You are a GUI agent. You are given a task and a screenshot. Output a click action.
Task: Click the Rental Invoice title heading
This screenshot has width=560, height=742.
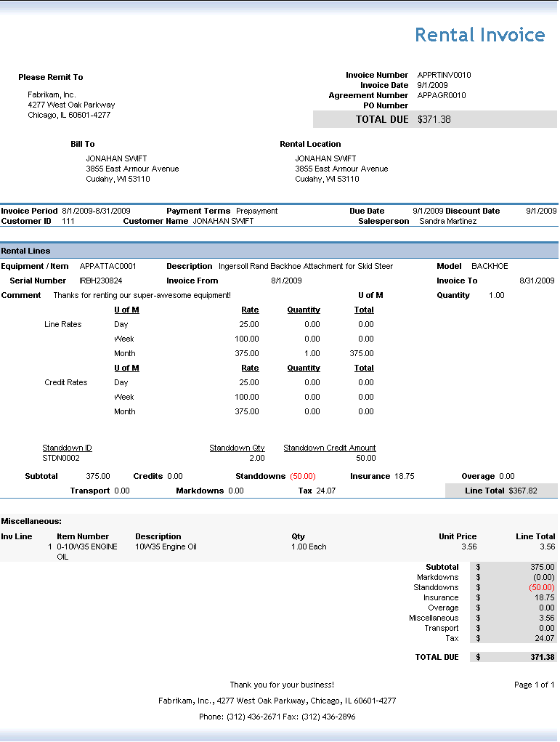tap(479, 35)
